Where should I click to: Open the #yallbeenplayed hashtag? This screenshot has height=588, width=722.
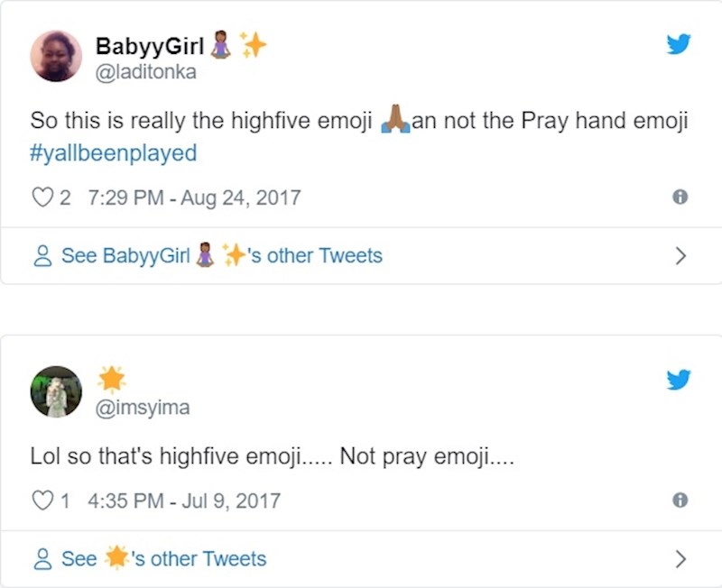point(113,152)
